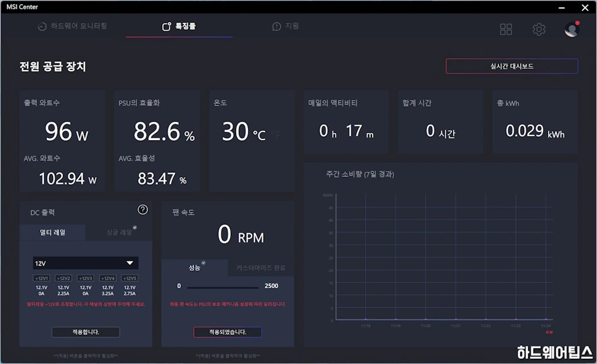Image resolution: width=597 pixels, height=364 pixels.
Task: Click the 82.6 % efficiency value
Action: point(164,132)
